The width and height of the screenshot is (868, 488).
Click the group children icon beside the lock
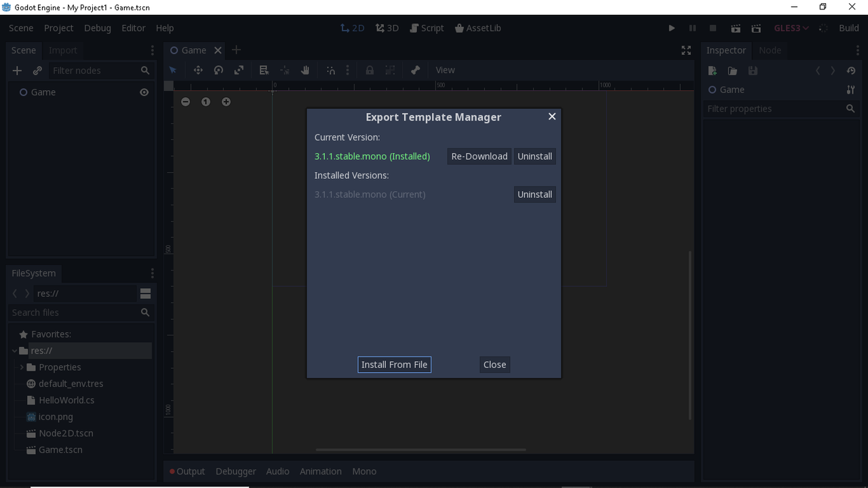[390, 70]
